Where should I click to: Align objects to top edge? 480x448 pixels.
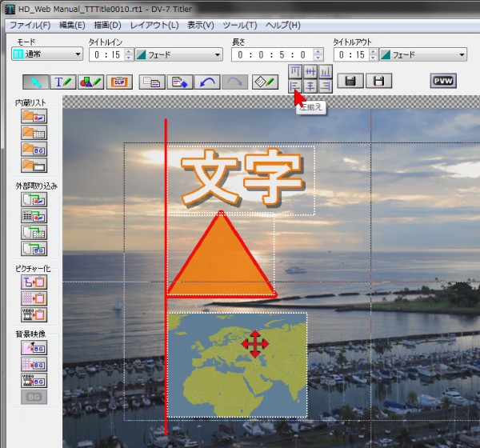click(x=295, y=72)
